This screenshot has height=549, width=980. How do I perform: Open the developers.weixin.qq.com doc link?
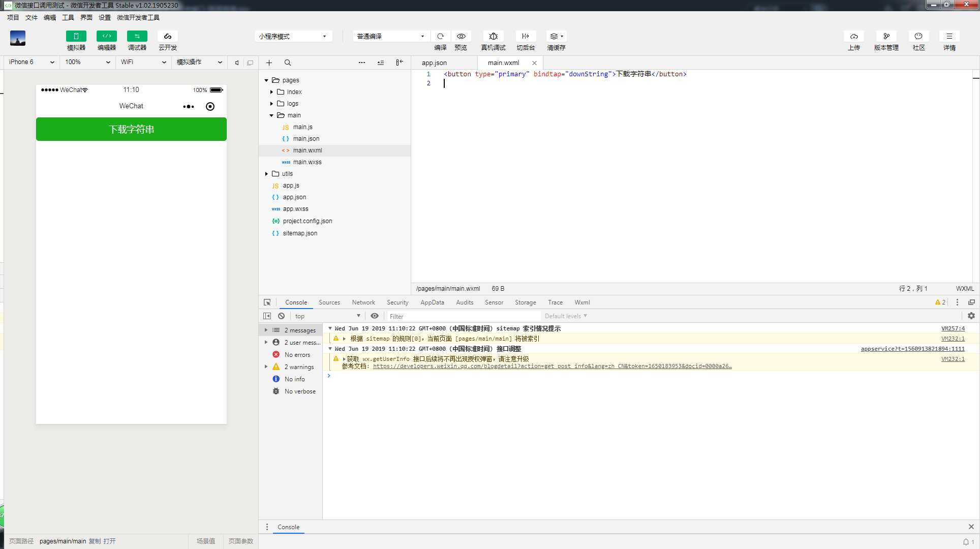click(553, 367)
